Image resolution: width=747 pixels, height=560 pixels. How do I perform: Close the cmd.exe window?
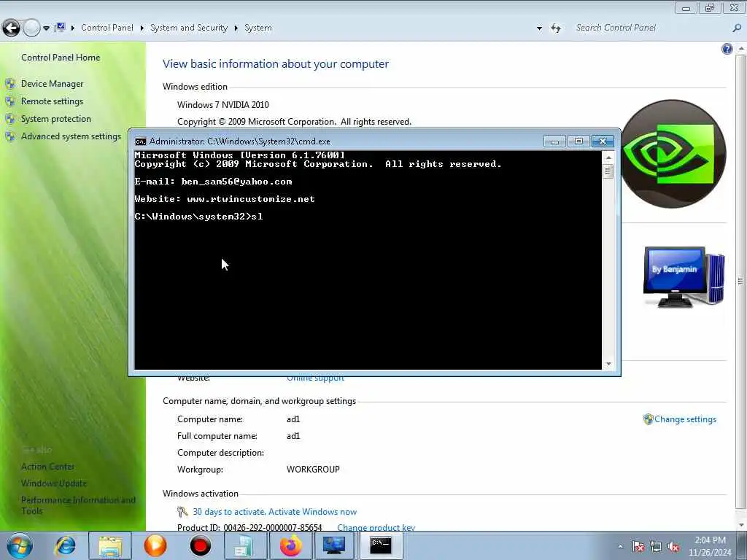[x=603, y=141]
